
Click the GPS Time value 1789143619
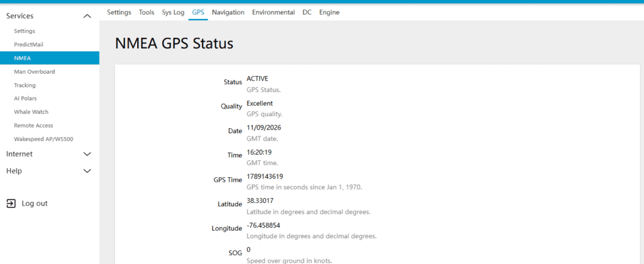tap(265, 176)
